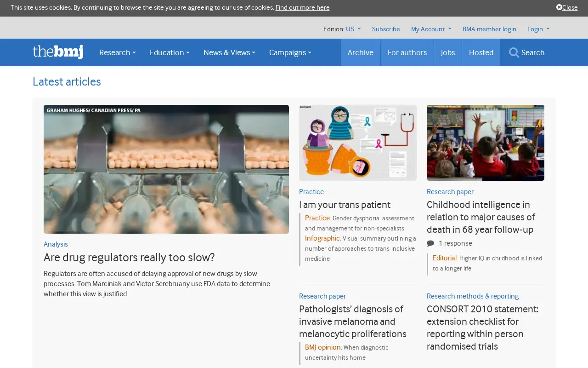The height and width of the screenshot is (368, 588).
Task: Open the My Account dropdown
Action: click(431, 29)
